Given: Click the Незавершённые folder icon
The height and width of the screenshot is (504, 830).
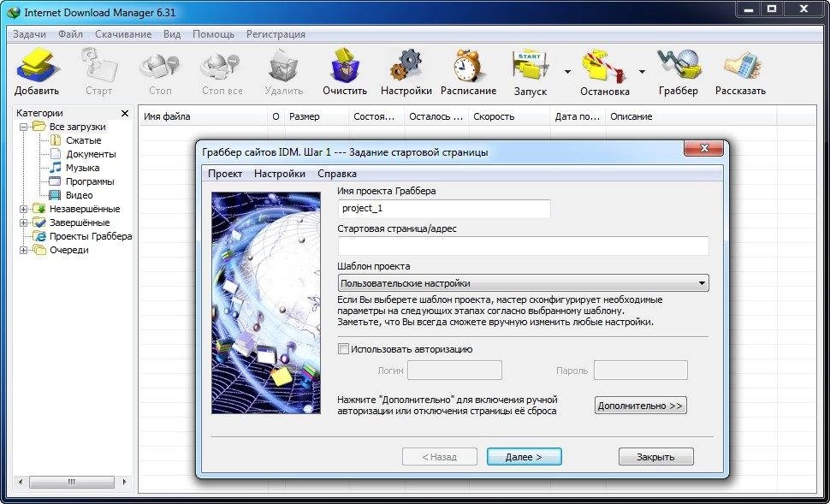Looking at the screenshot, I should click(x=39, y=209).
